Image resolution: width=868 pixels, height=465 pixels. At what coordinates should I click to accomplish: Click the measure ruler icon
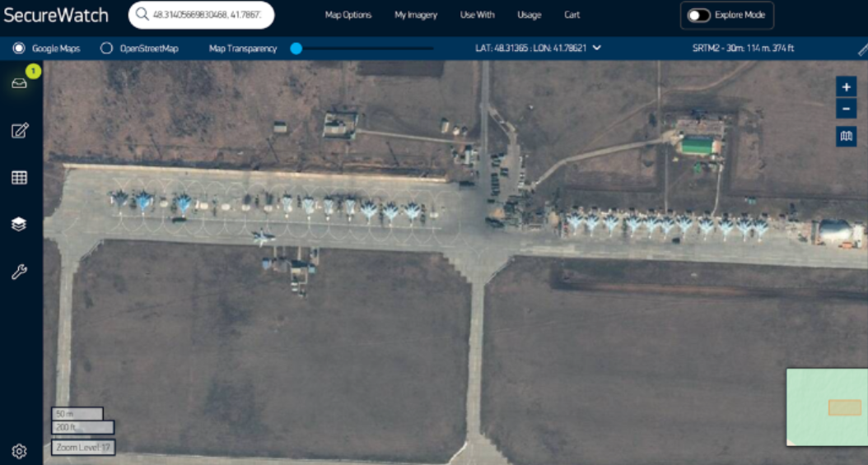[x=861, y=49]
